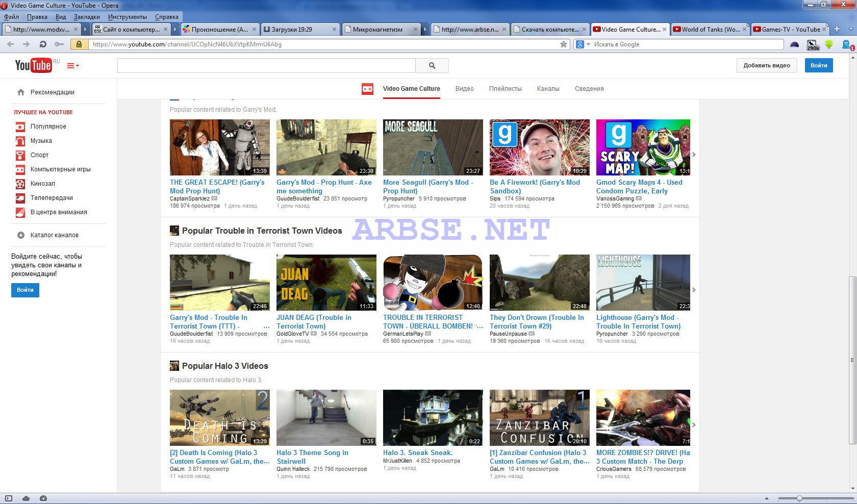Open Кинозал in the sidebar
Screen dimensions: 857x504
coord(42,184)
